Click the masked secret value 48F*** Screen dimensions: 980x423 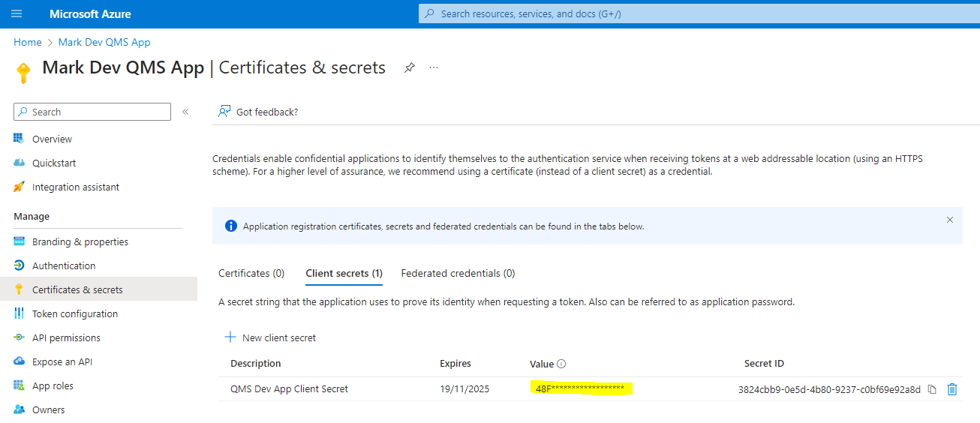[x=580, y=388]
